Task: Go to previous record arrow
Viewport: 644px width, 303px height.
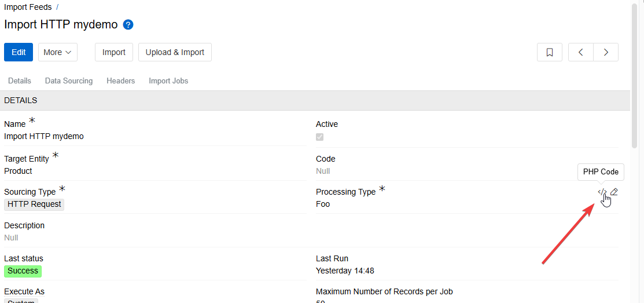Action: [x=581, y=52]
